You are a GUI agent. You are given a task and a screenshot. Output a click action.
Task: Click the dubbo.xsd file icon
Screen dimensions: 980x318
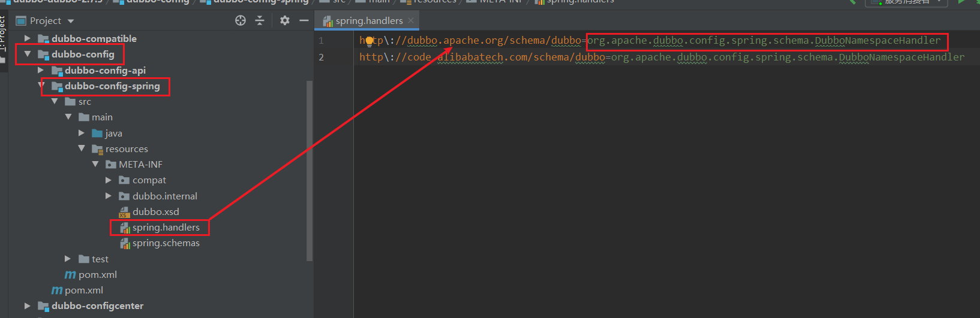[124, 212]
